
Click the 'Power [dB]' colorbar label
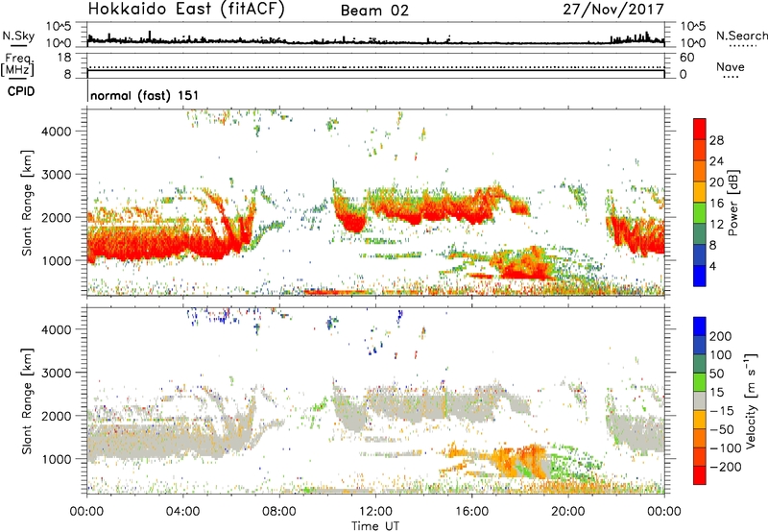pyautogui.click(x=732, y=203)
